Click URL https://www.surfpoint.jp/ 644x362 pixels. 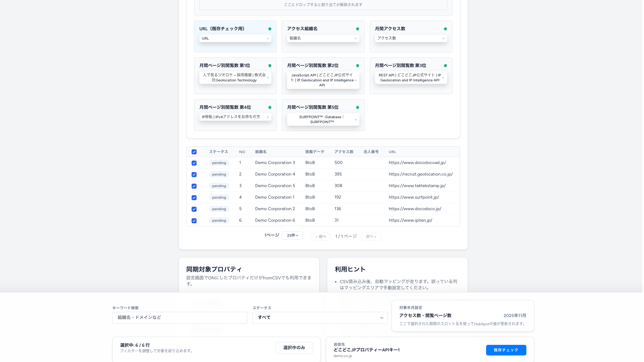click(x=414, y=197)
